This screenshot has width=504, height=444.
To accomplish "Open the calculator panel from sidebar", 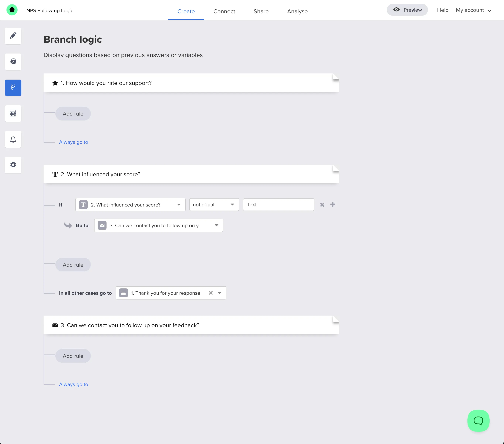I will [13, 113].
